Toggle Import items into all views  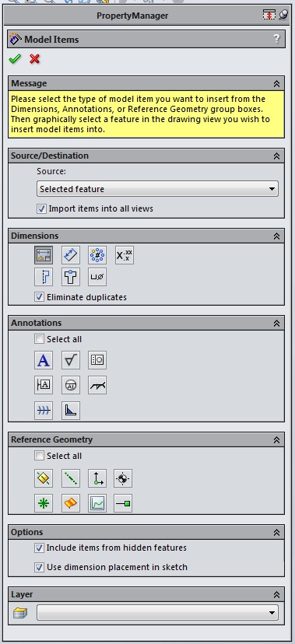41,208
